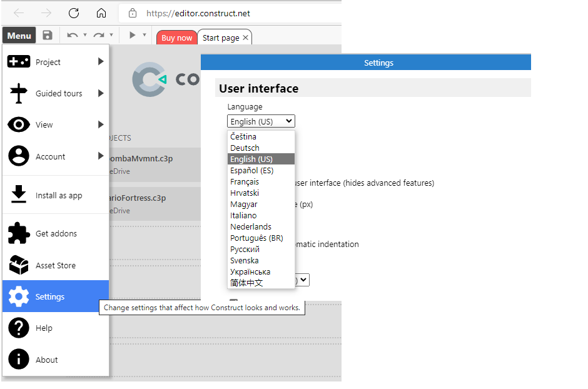588x389 pixels.
Task: Select Português (BR) in language list
Action: (x=261, y=238)
